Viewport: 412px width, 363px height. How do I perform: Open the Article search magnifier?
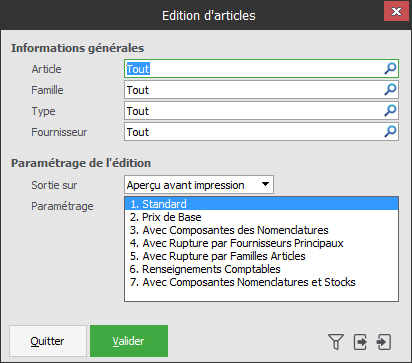coord(390,69)
